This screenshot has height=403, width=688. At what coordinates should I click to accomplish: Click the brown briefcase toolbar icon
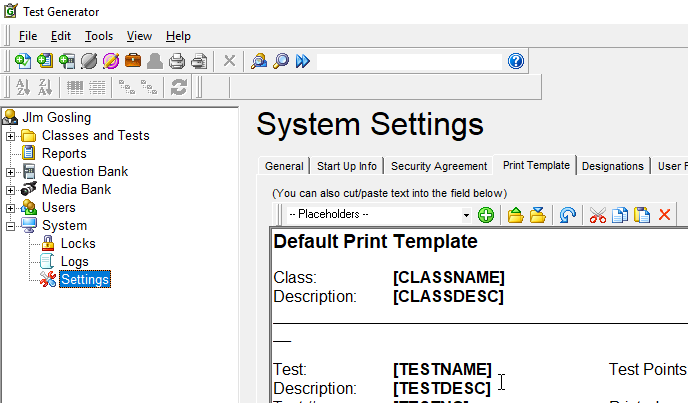click(x=133, y=61)
